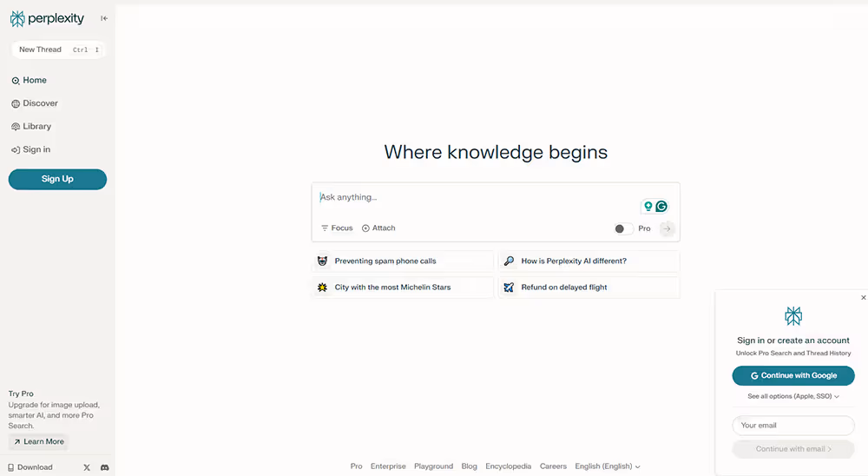Click Continue with Google

(x=793, y=376)
